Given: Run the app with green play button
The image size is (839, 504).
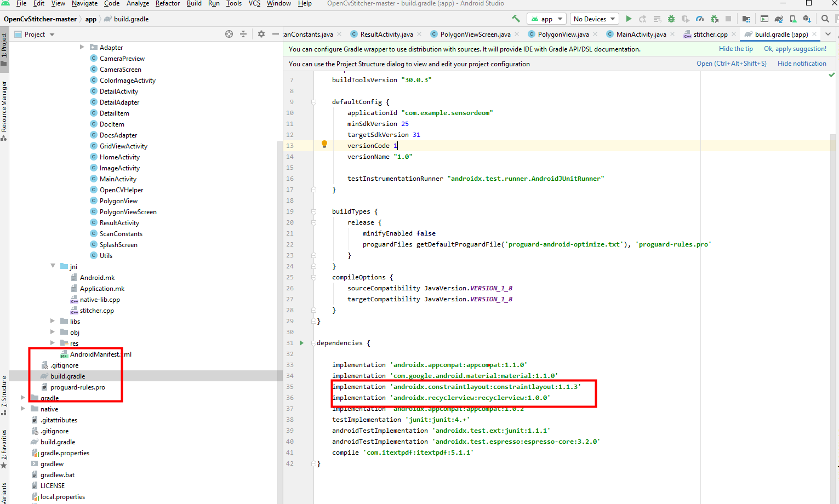Looking at the screenshot, I should tap(629, 19).
